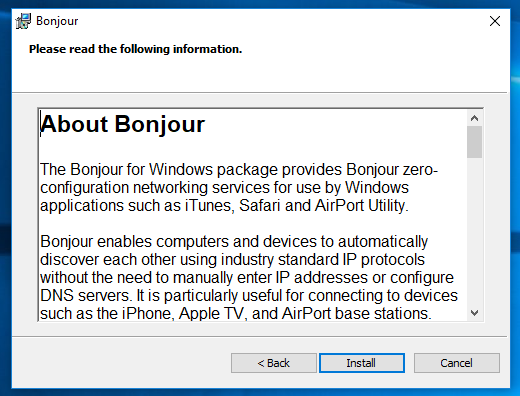Screen dimensions: 520x396
Task: Click the word Safari in the text
Action: [259, 205]
